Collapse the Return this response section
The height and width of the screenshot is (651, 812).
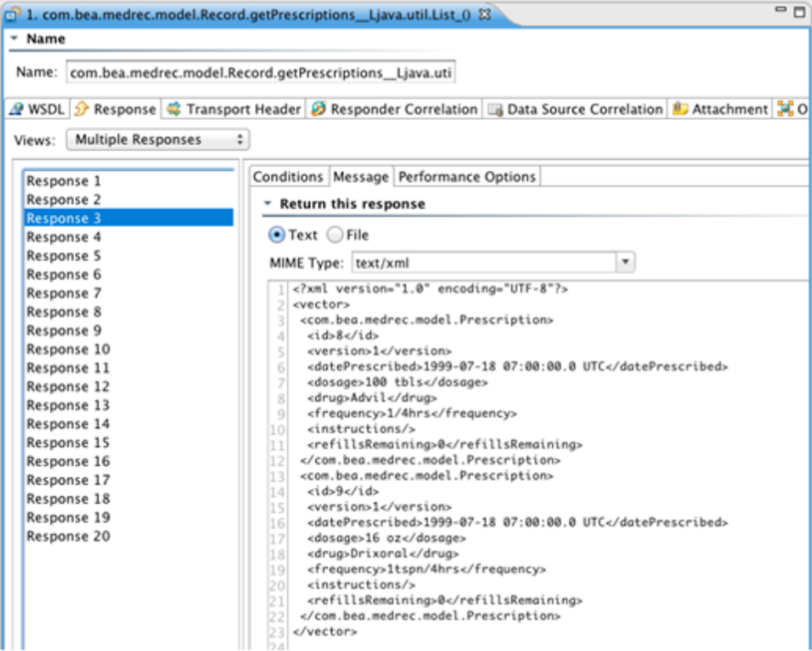[x=267, y=204]
